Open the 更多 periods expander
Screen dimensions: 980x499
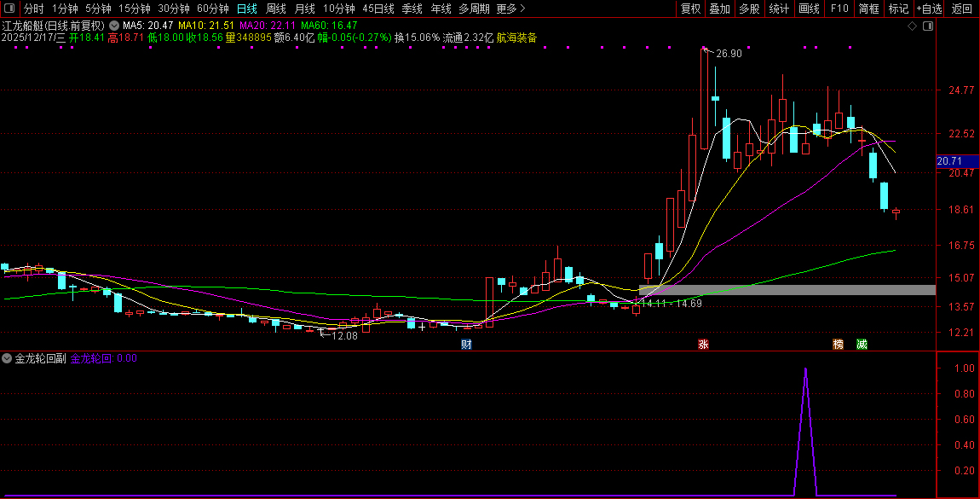pos(510,9)
